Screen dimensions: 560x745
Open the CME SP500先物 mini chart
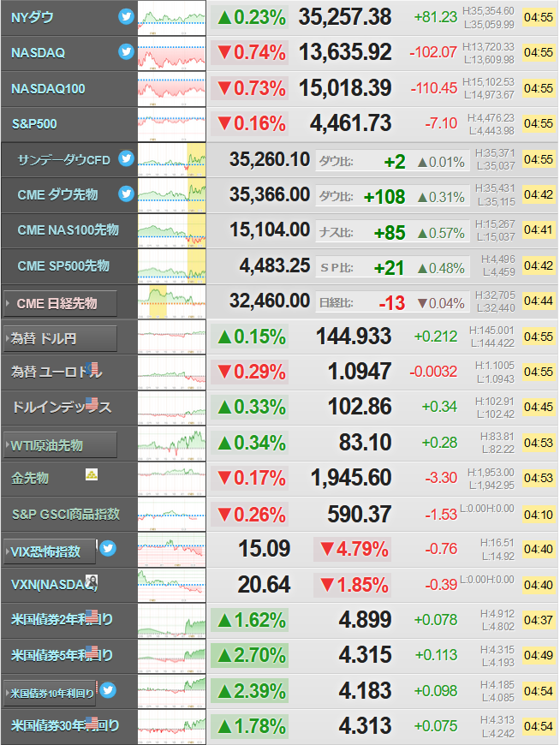[x=172, y=266]
